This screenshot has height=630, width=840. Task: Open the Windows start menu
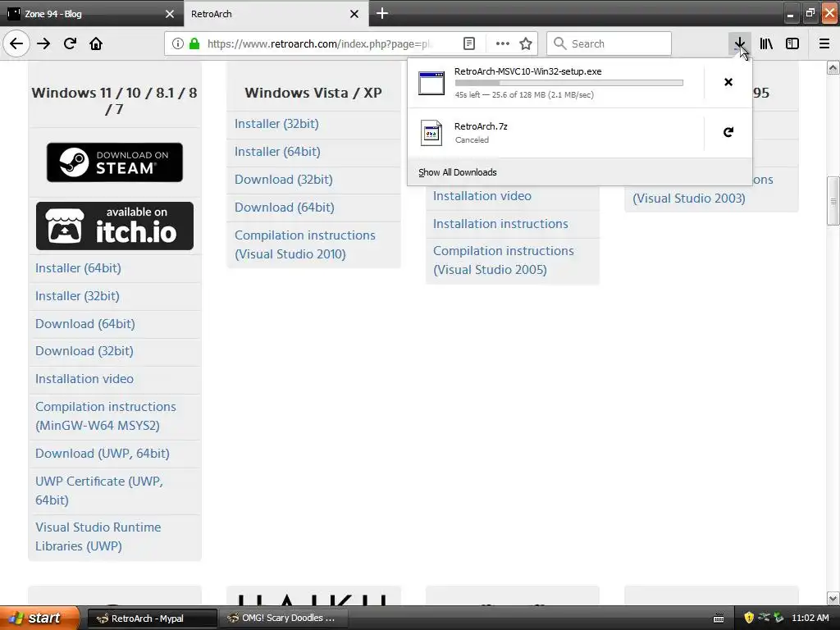coord(39,618)
